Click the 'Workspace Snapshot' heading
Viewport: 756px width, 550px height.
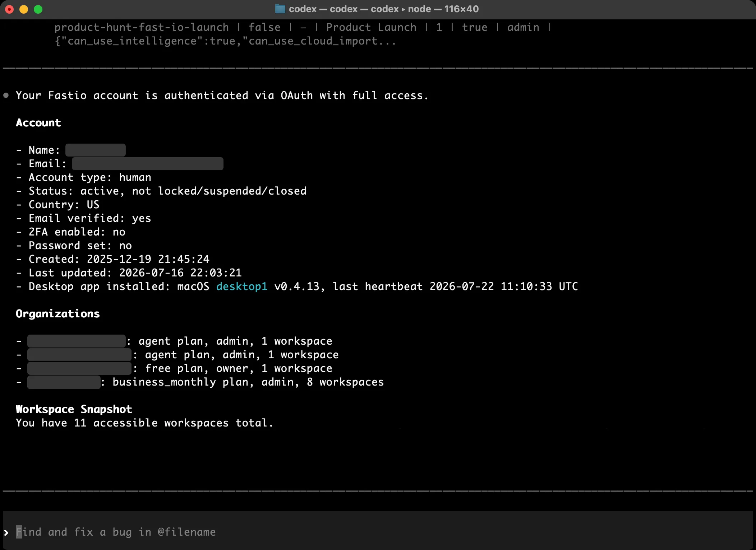pyautogui.click(x=74, y=409)
